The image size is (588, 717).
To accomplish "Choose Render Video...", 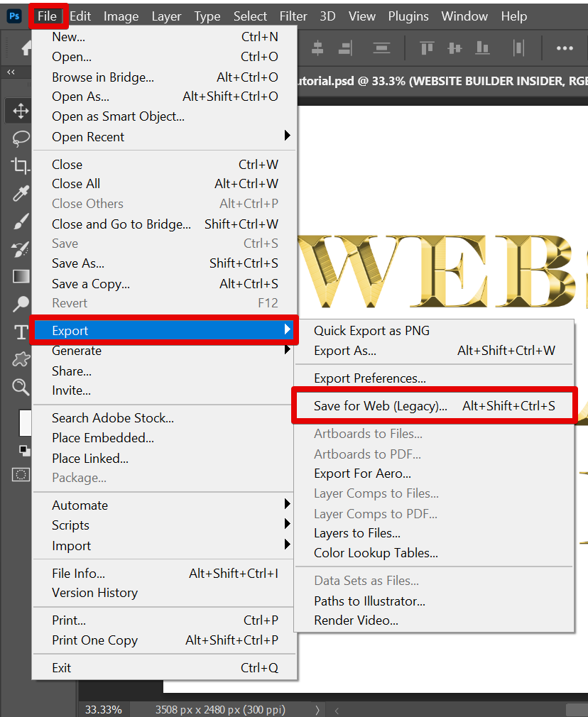I will point(434,620).
